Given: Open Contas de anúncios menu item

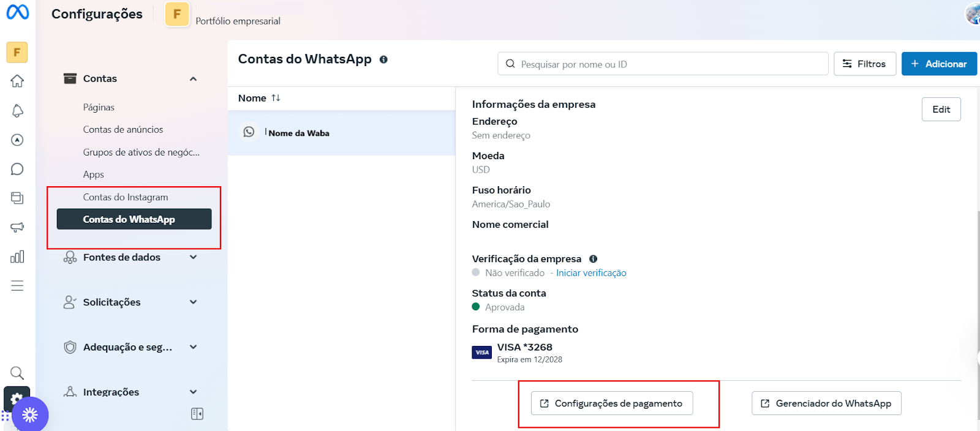Looking at the screenshot, I should (x=123, y=130).
